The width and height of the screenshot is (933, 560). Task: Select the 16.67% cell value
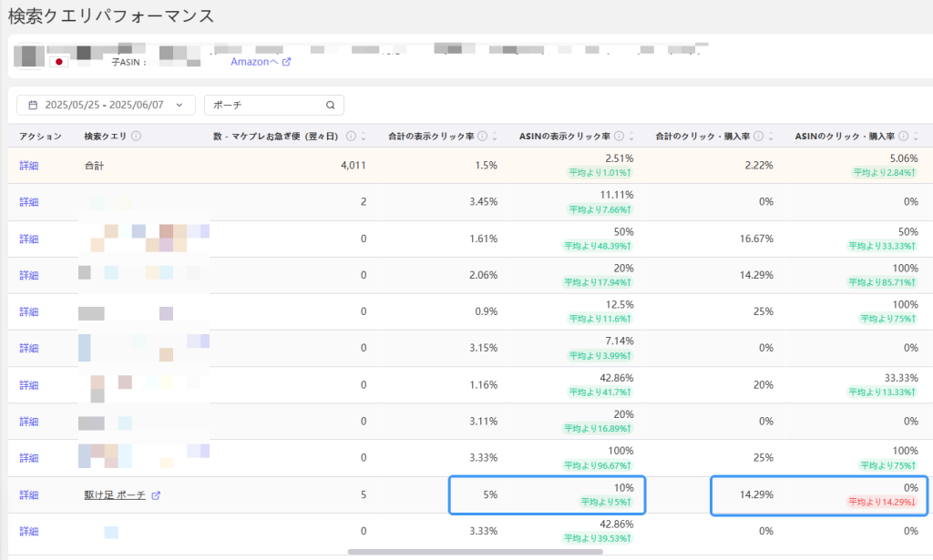point(757,239)
